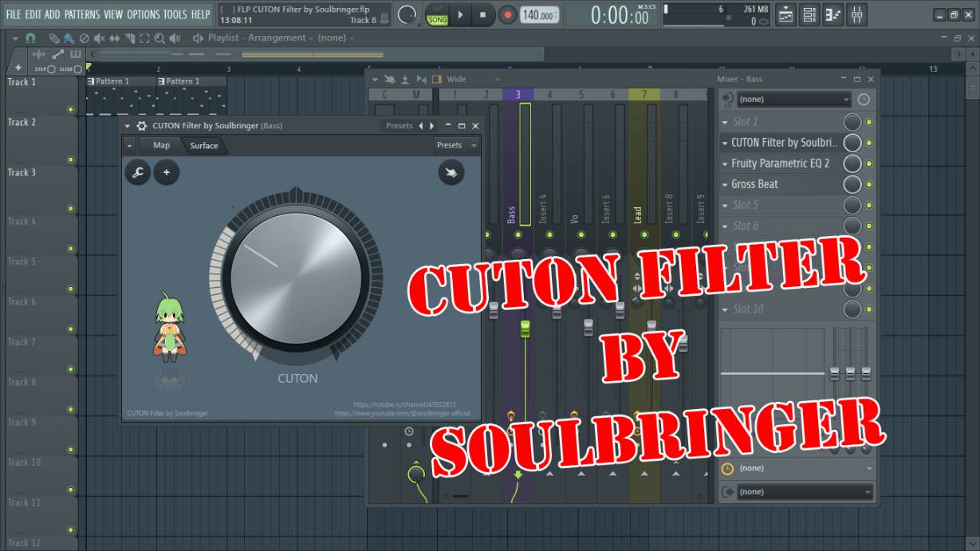The height and width of the screenshot is (551, 980).
Task: Select the playlist Slip tool
Action: click(x=114, y=38)
